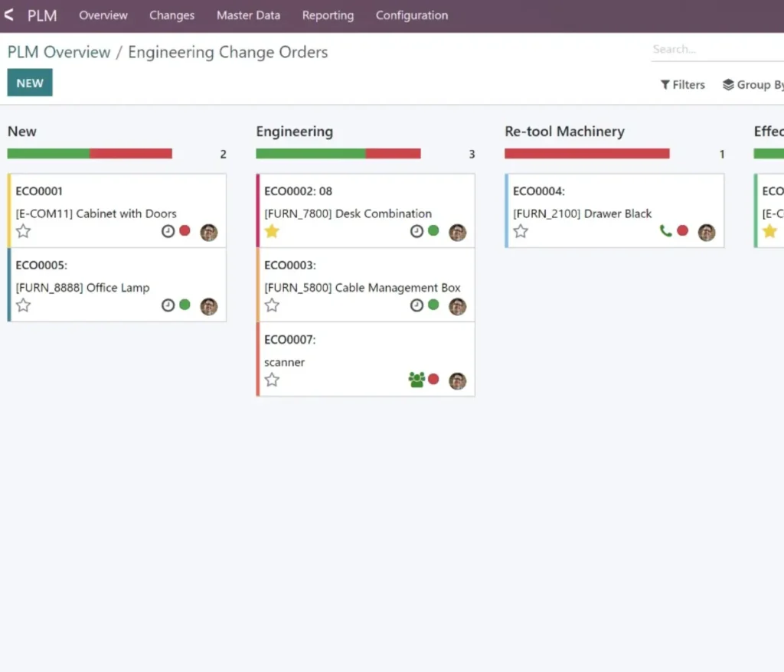Click the Search input field
784x672 pixels.
(x=716, y=50)
